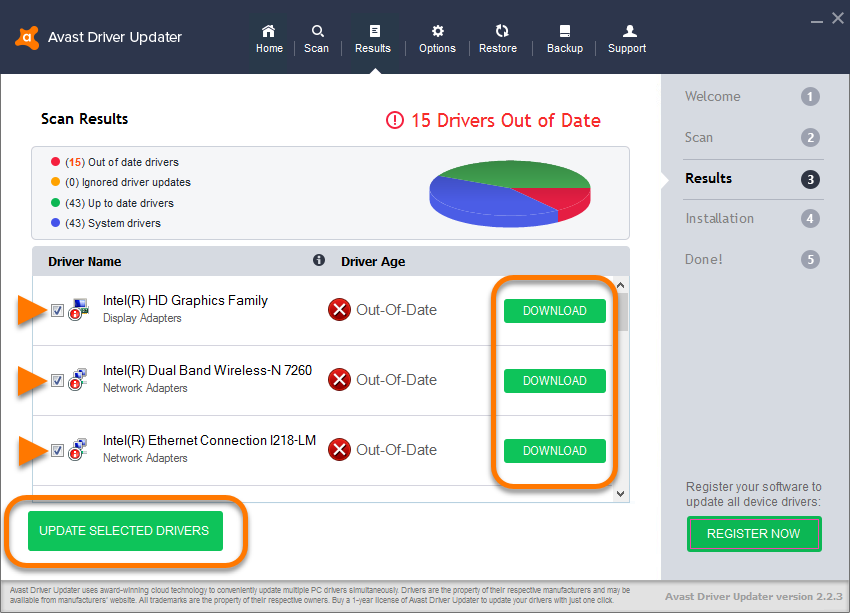Click Update Selected Drivers
This screenshot has width=850, height=613.
(123, 531)
